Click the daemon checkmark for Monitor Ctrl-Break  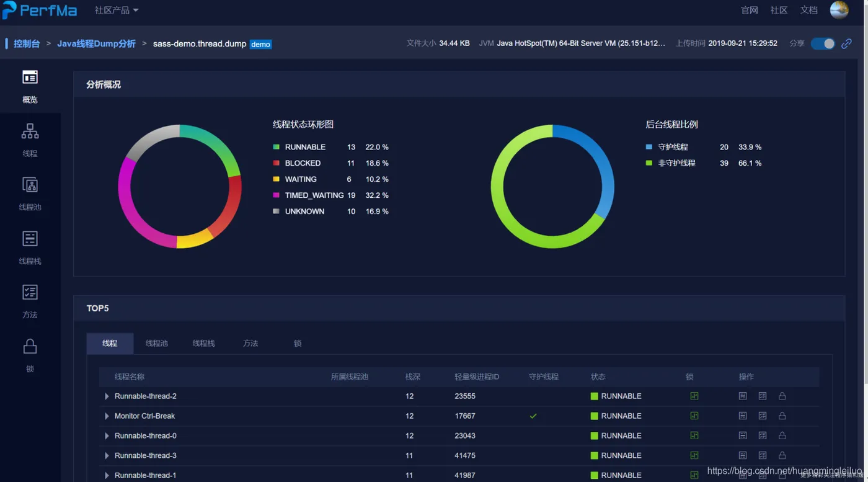tap(533, 416)
